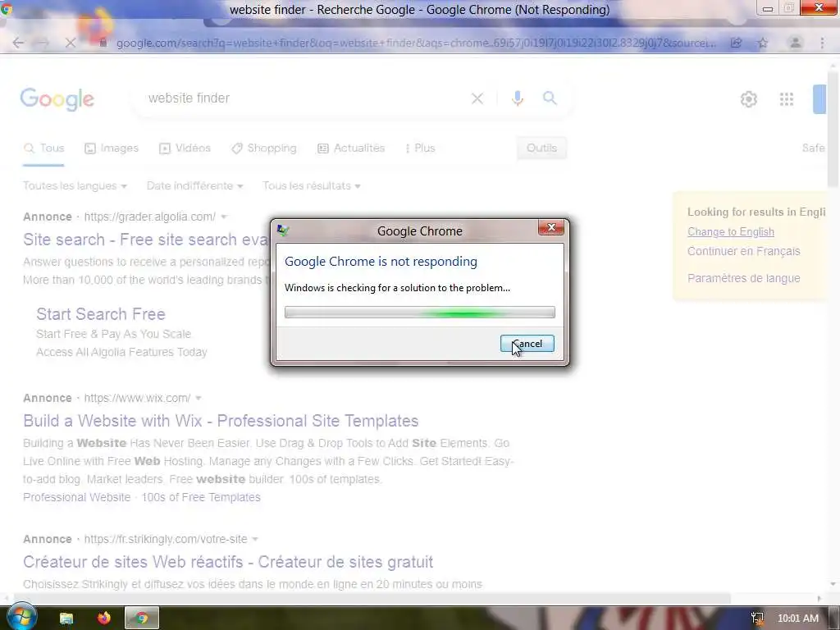Click the address bar URL
This screenshot has width=840, height=630.
(416, 43)
